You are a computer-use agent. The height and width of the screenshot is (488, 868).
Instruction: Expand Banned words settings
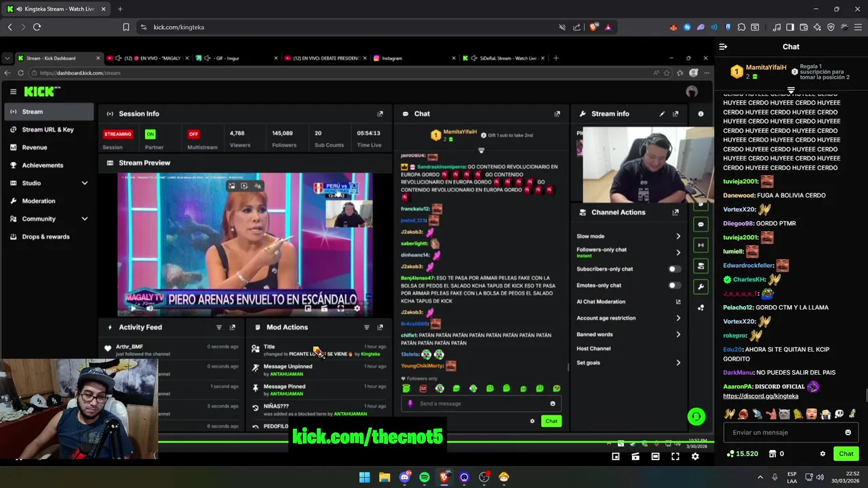[678, 334]
